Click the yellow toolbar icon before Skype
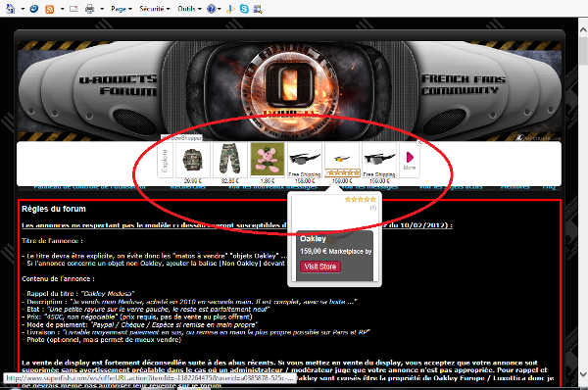The width and height of the screenshot is (588, 390). (x=230, y=9)
